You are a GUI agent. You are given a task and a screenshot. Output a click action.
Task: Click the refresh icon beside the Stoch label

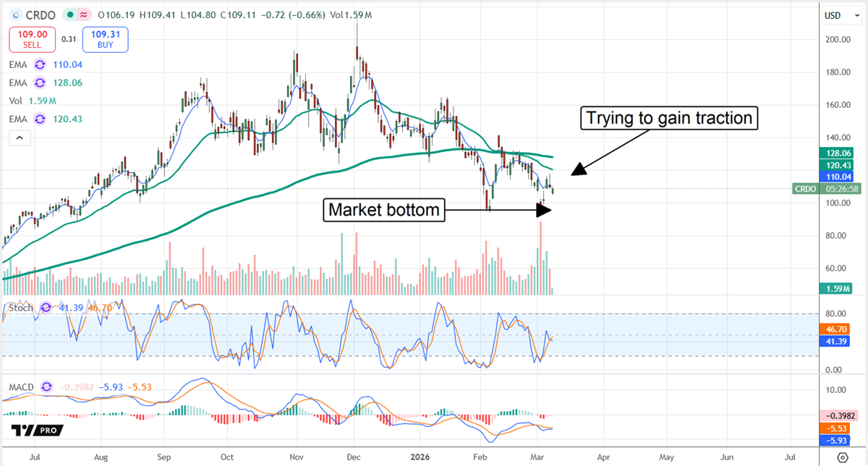(46, 308)
